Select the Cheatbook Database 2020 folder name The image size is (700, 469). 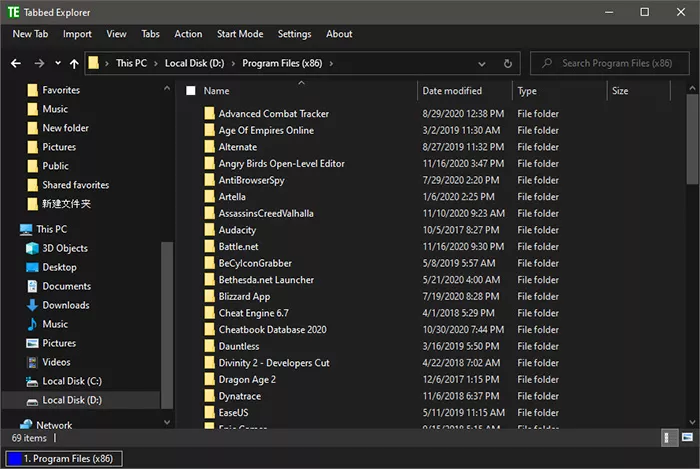click(x=272, y=330)
